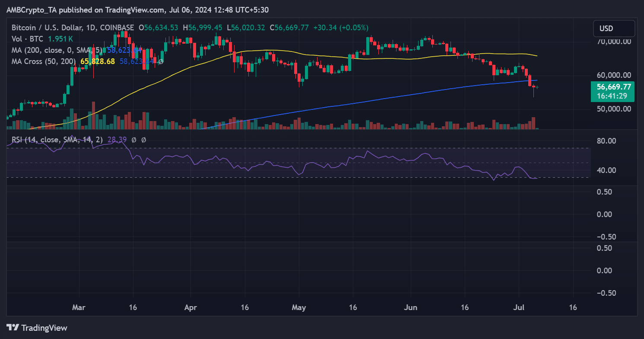644x339 pixels.
Task: Click the close value C56,669.77 in legend
Action: [x=289, y=28]
